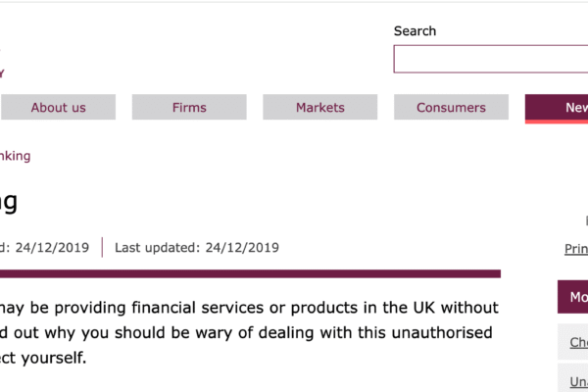Click the Print link on the right

[576, 249]
